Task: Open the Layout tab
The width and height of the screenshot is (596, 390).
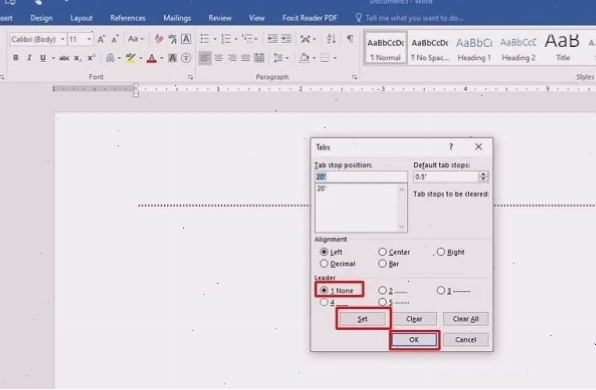Action: 81,18
